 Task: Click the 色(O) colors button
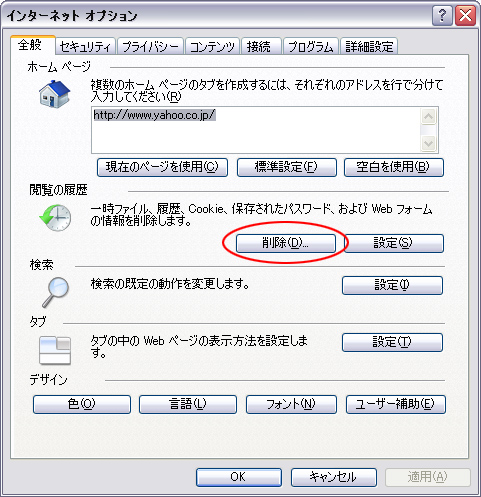pos(82,404)
